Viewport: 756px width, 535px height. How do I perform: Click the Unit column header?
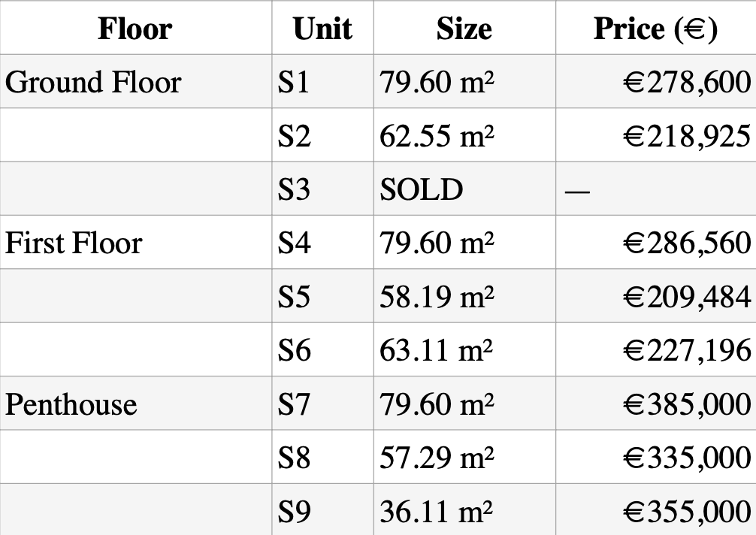point(322,29)
